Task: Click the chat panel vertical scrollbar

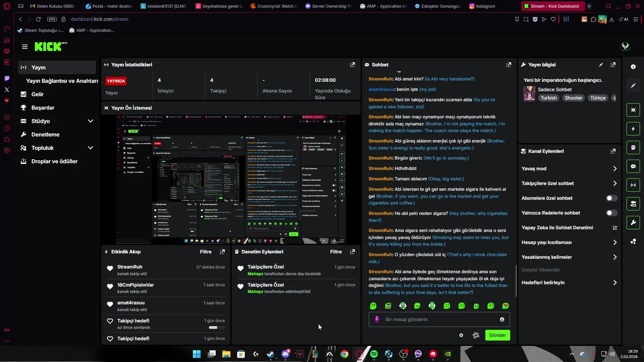Action: pos(516,281)
